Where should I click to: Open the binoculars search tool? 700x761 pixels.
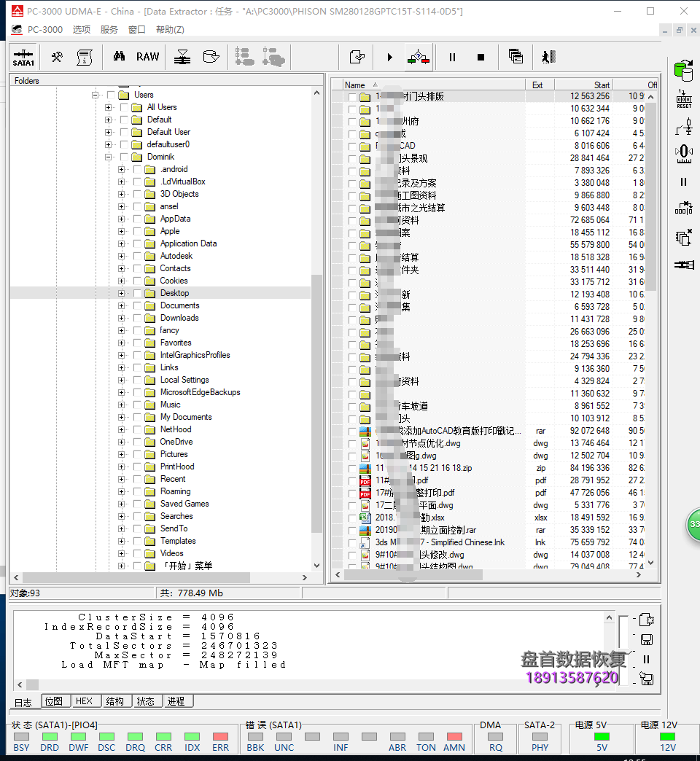119,57
